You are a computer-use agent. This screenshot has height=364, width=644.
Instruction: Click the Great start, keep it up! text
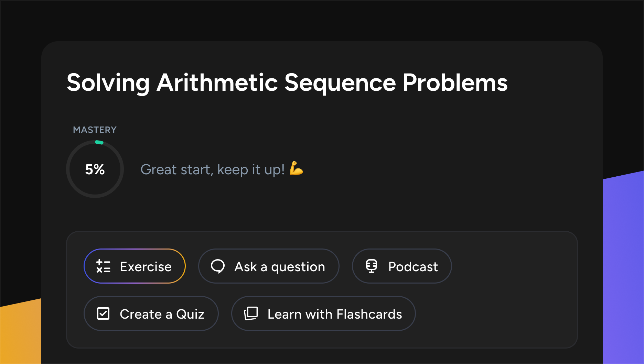click(x=212, y=169)
